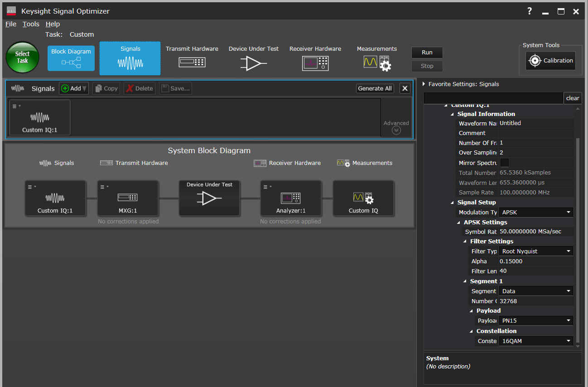Select the Analyzer:1 block in diagram
Viewport: 588px width, 387px height.
[x=291, y=199]
